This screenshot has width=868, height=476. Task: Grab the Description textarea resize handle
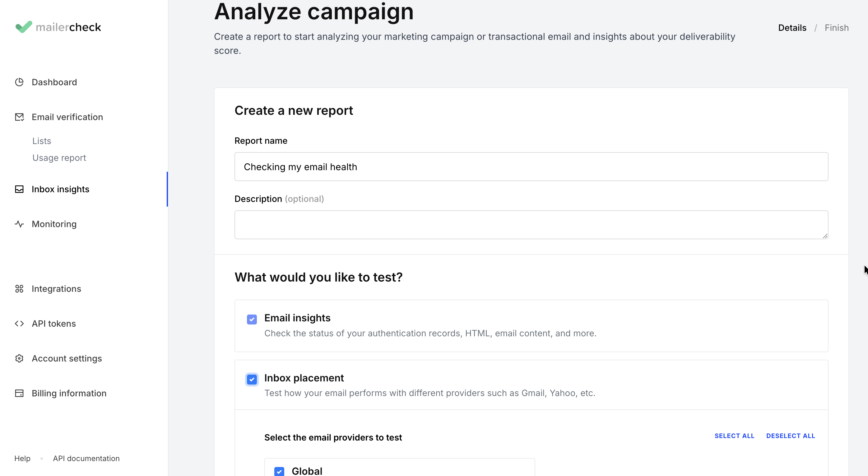(825, 236)
